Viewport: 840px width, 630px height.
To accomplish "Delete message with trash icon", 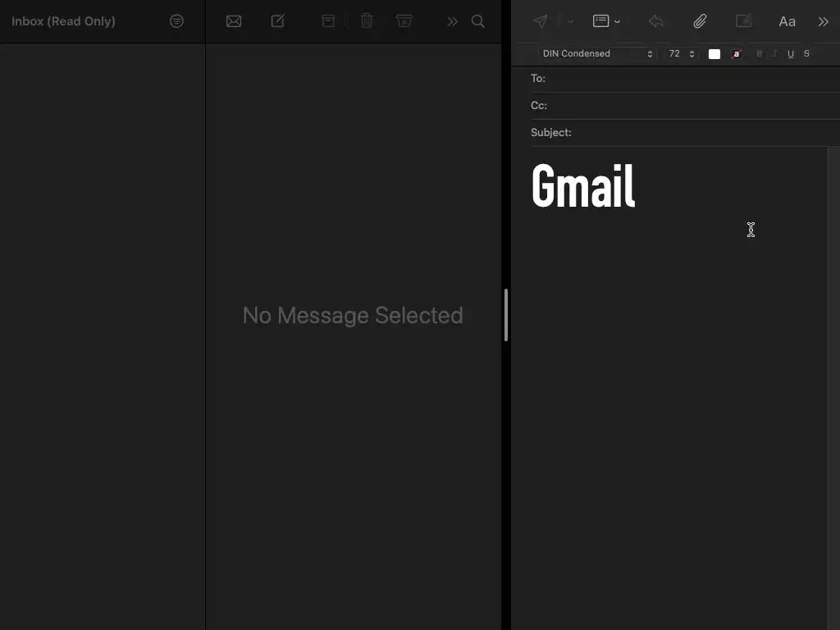I will point(367,21).
